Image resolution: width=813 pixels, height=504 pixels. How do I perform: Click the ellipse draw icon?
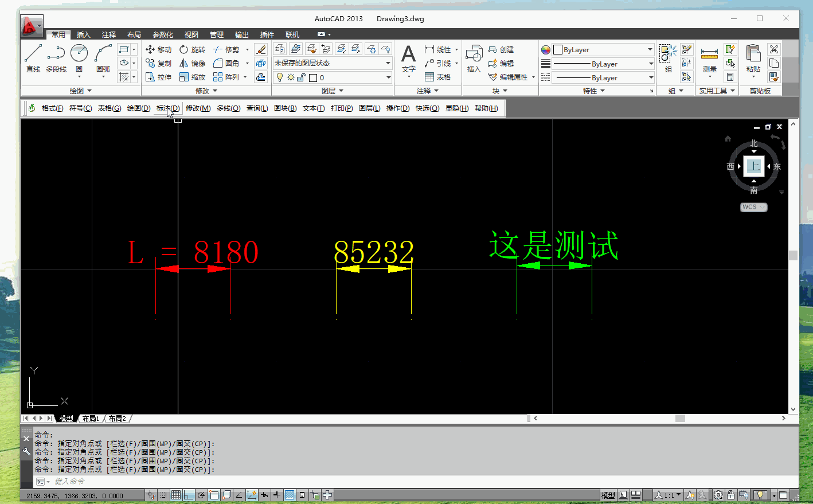[x=124, y=63]
